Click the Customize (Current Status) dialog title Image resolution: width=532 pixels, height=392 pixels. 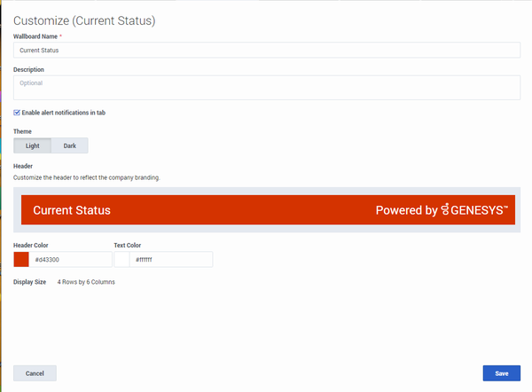[84, 21]
